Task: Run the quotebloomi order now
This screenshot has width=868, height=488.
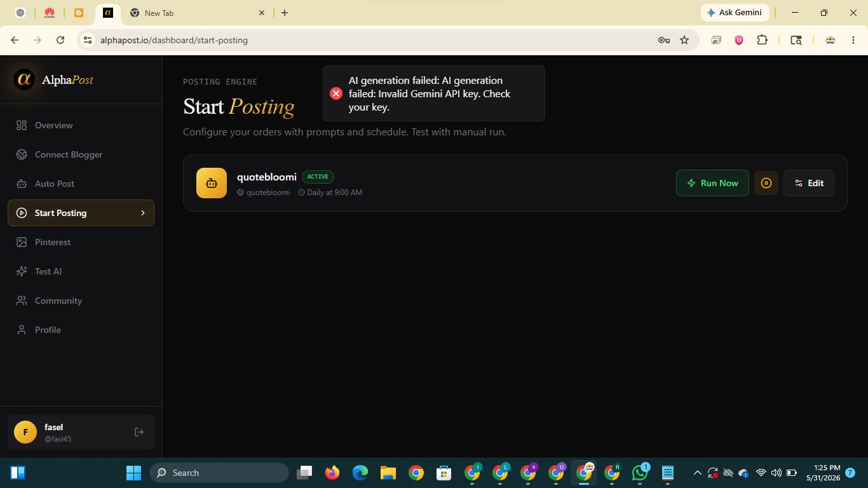Action: click(712, 183)
